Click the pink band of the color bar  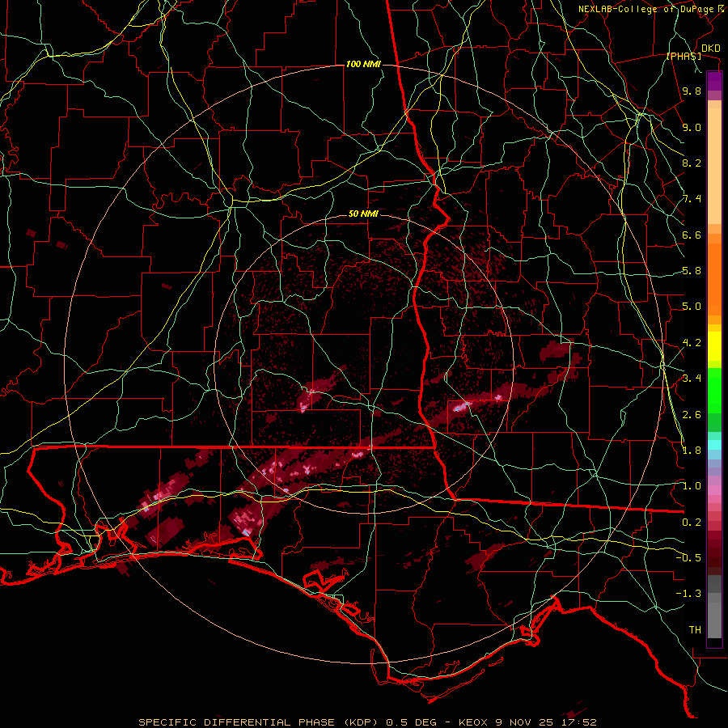(714, 490)
